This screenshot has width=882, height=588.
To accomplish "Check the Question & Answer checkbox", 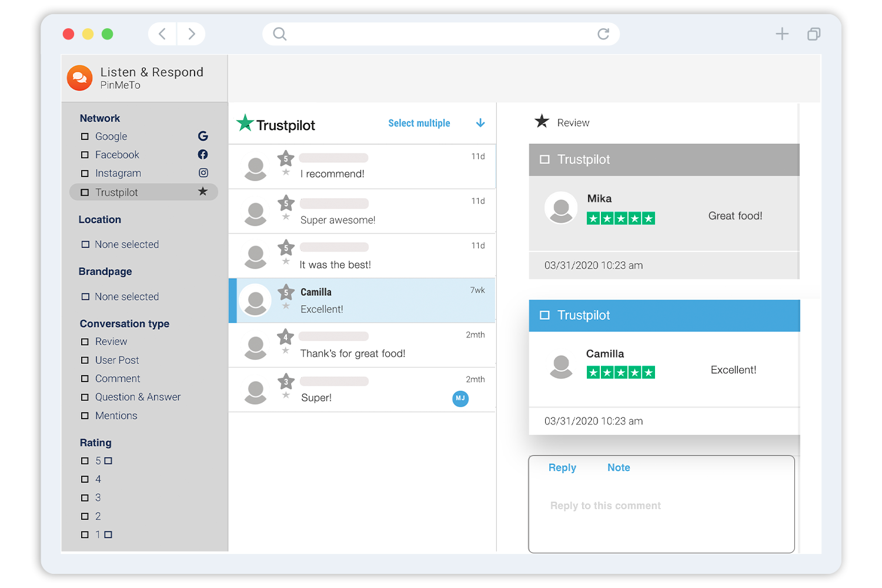I will 85,397.
